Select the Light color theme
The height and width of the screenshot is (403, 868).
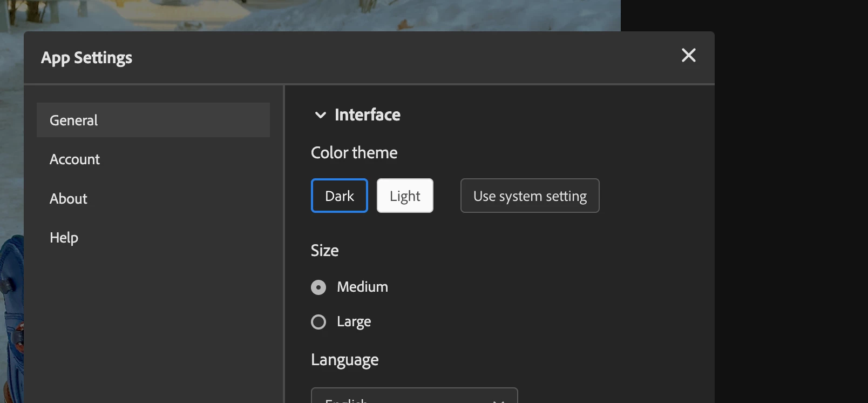click(405, 196)
